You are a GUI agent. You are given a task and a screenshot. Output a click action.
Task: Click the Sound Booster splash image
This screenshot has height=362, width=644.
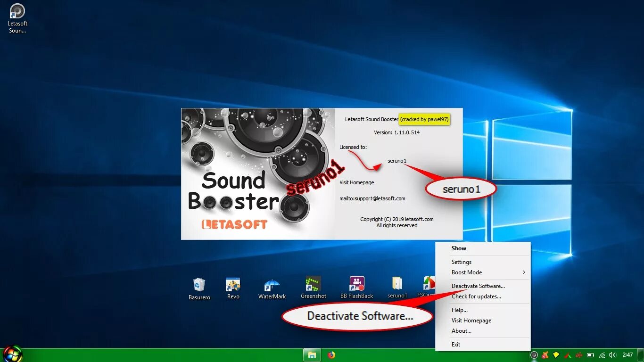(258, 174)
